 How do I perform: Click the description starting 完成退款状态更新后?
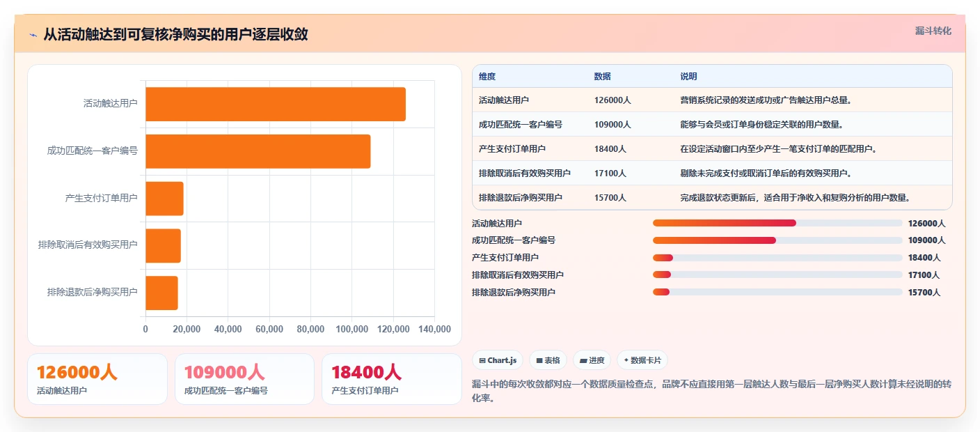[x=796, y=198]
